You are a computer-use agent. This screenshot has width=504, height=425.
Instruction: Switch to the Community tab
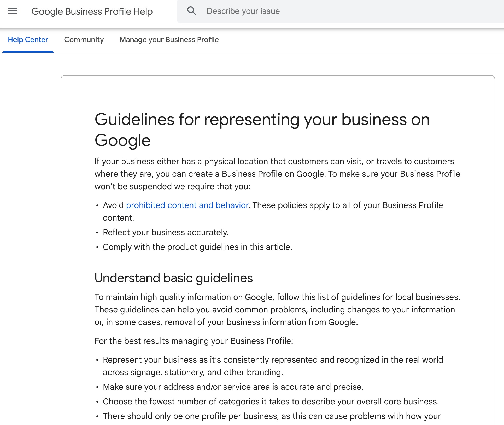(x=84, y=40)
